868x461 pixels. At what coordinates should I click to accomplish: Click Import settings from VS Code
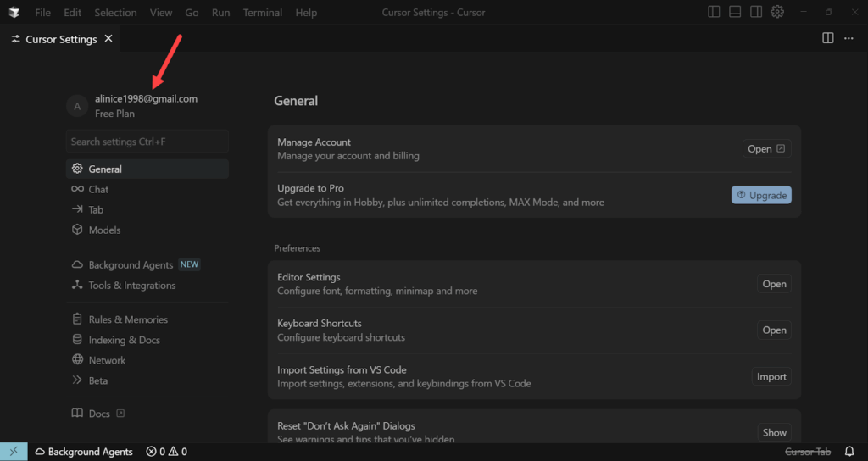[x=771, y=376]
